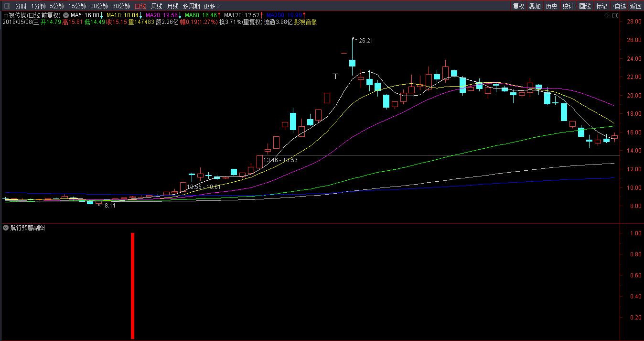The image size is (644, 341).
Task: Switch to the 分时 intraday tab
Action: [21, 6]
